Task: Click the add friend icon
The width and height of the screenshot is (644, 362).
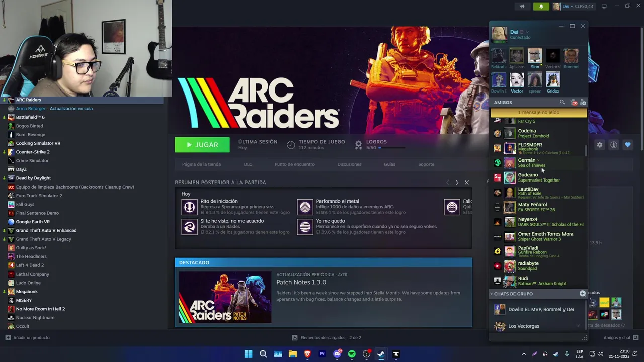Action: (583, 103)
